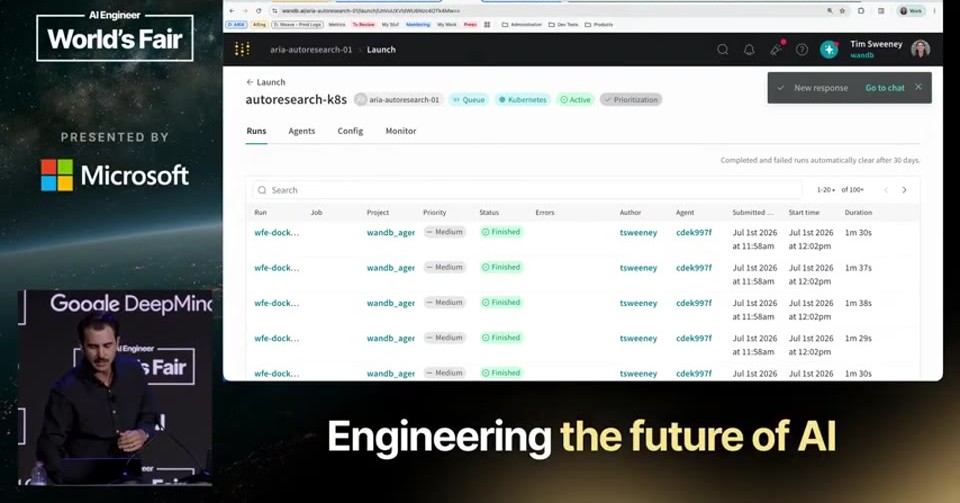Switch to the Monitor tab
This screenshot has width=960, height=503.
point(401,131)
